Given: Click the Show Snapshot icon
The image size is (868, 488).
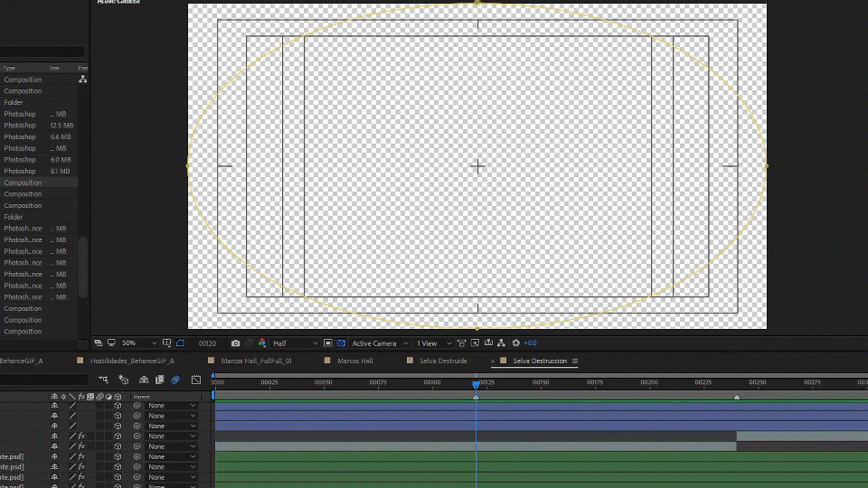Looking at the screenshot, I should pyautogui.click(x=249, y=343).
